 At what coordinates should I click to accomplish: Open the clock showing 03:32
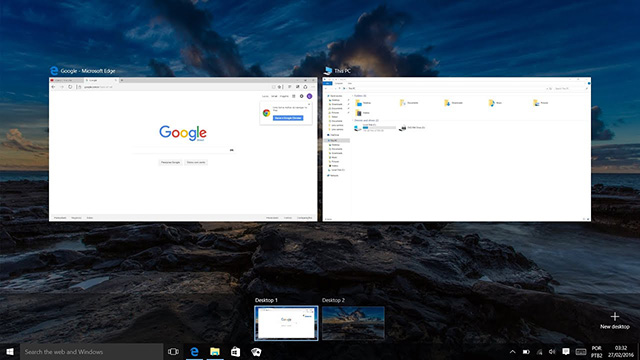tap(621, 352)
